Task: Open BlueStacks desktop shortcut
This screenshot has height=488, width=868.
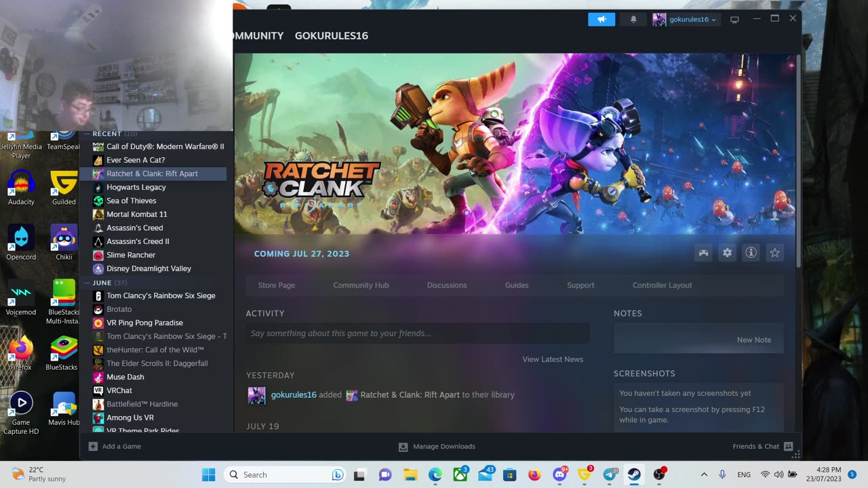Action: point(64,353)
